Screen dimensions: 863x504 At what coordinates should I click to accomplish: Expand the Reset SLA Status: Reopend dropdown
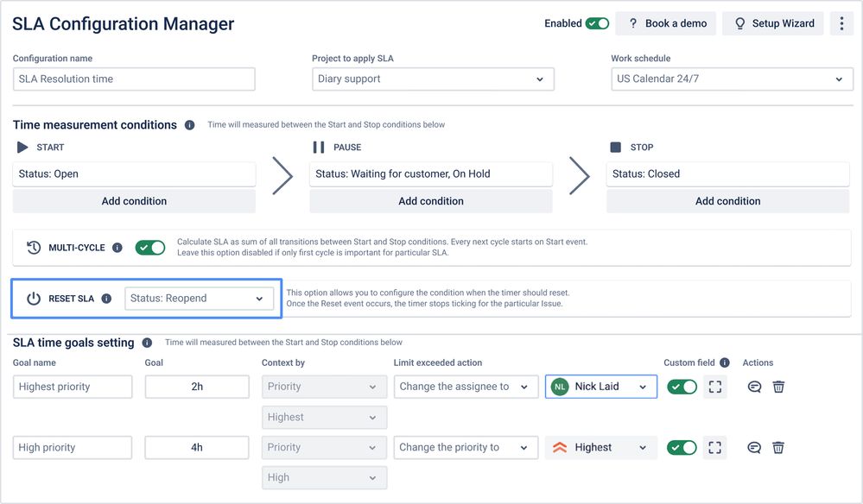point(200,299)
